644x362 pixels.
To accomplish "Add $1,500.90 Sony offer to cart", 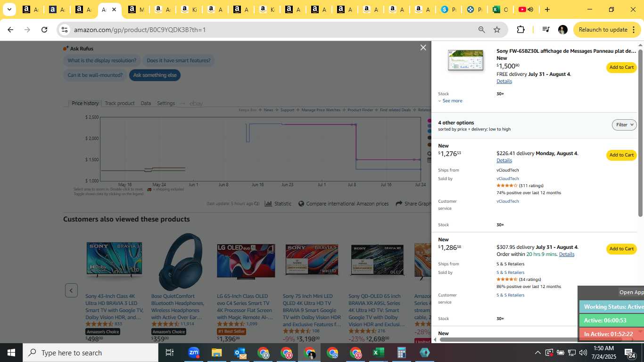I will [x=621, y=67].
